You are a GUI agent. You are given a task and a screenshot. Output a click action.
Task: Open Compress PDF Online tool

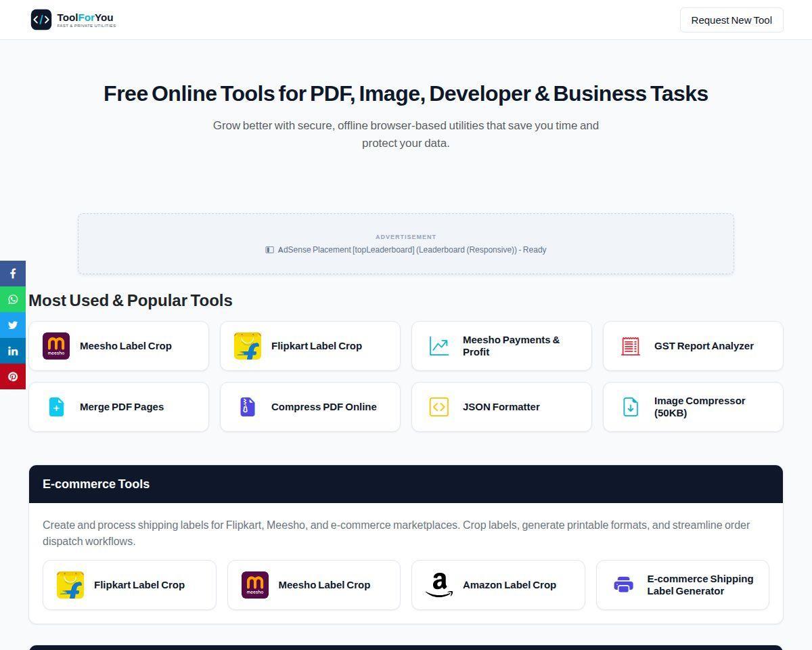[x=310, y=407]
